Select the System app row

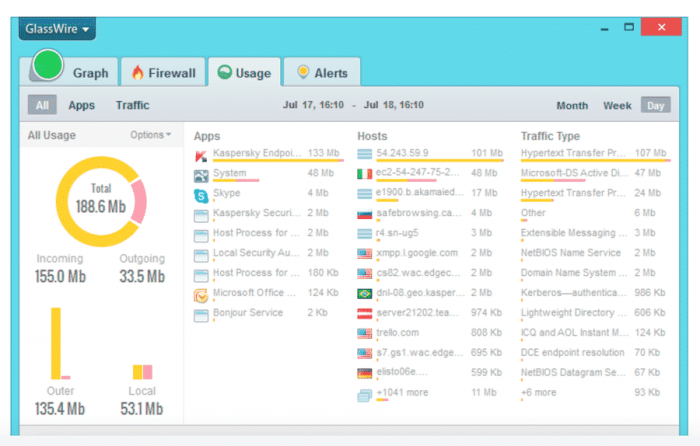pyautogui.click(x=268, y=174)
